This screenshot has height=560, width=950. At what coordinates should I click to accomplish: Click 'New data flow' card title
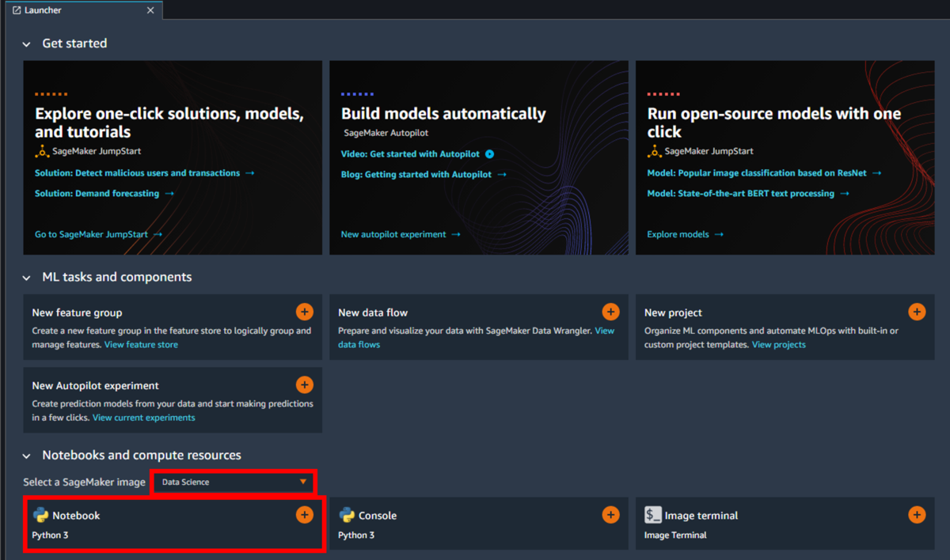click(373, 312)
